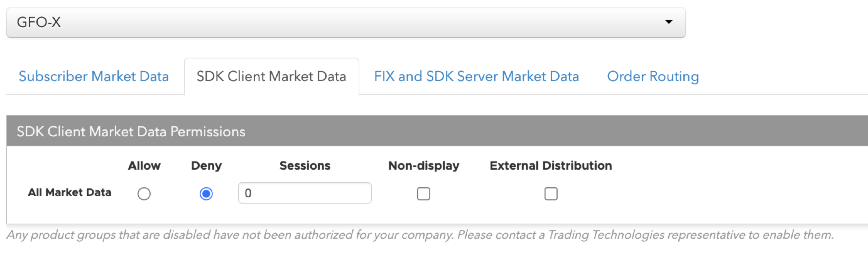The image size is (868, 262).
Task: Focus the Sessions number input field
Action: pyautogui.click(x=305, y=193)
